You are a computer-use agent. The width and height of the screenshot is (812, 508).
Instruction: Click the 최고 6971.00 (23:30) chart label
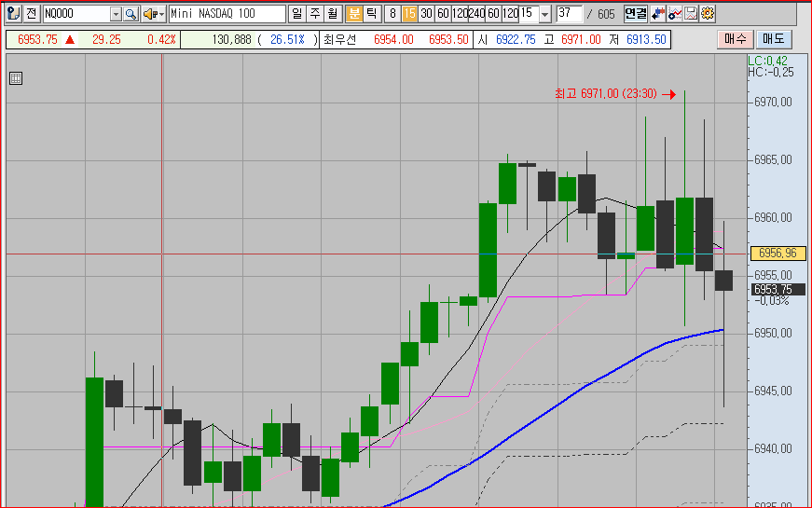tap(606, 94)
